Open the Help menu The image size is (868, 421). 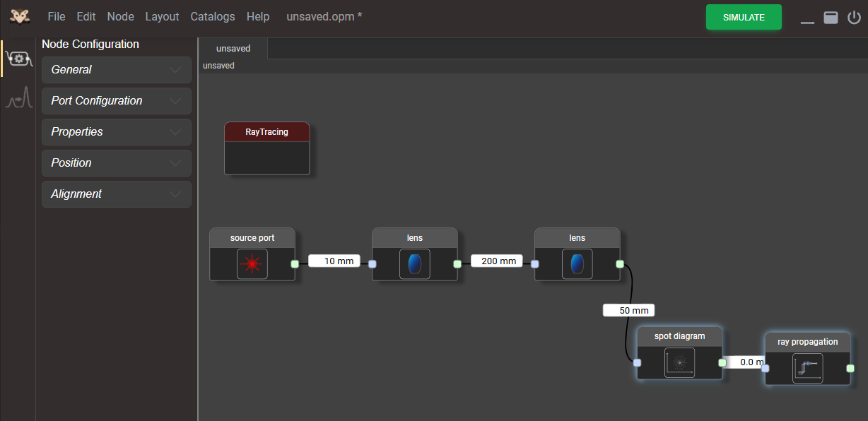[x=258, y=17]
